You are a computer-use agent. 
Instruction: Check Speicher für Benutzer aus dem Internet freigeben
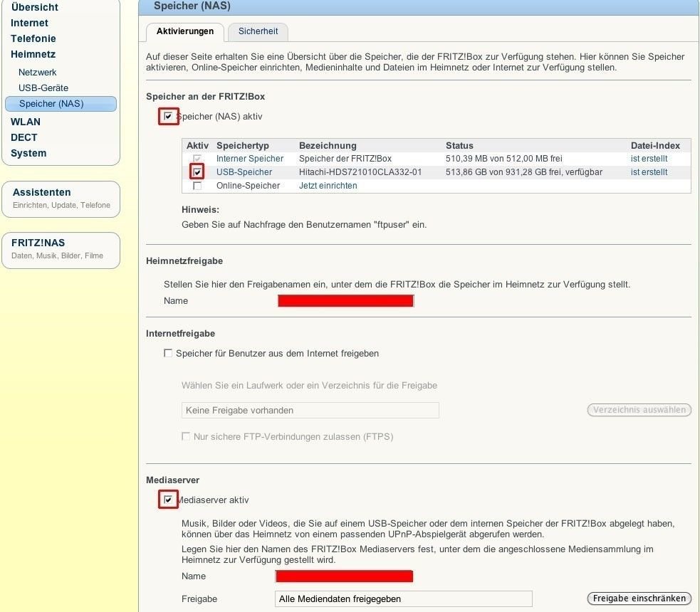pyautogui.click(x=168, y=353)
